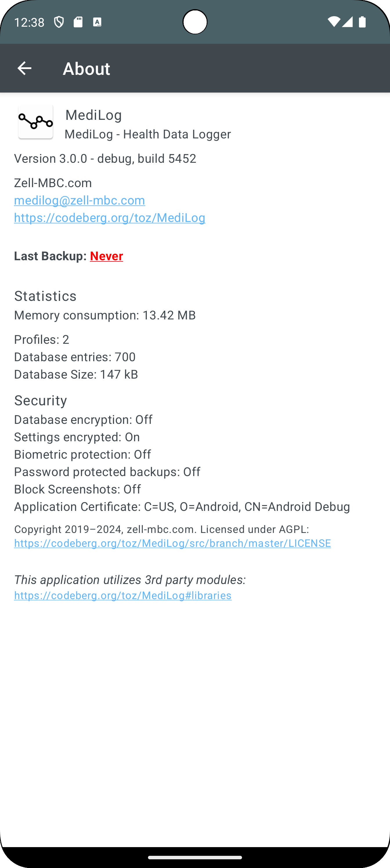Tap the SD card status icon

point(78,22)
